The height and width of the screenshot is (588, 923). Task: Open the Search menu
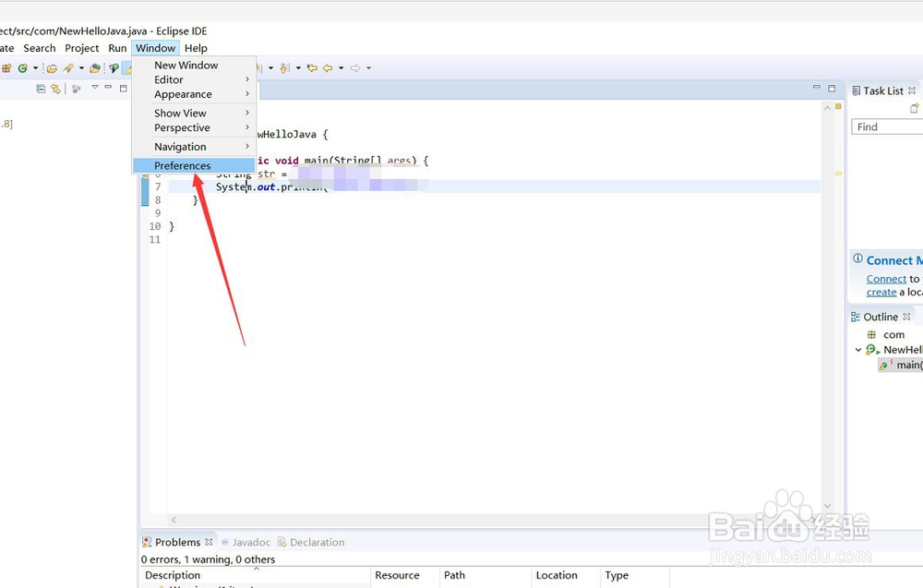40,48
